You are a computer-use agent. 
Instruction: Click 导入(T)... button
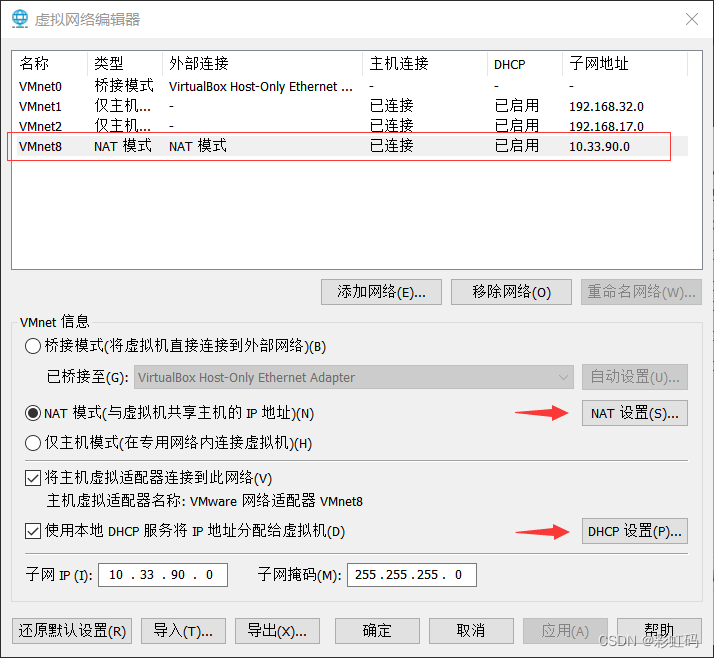click(x=184, y=631)
